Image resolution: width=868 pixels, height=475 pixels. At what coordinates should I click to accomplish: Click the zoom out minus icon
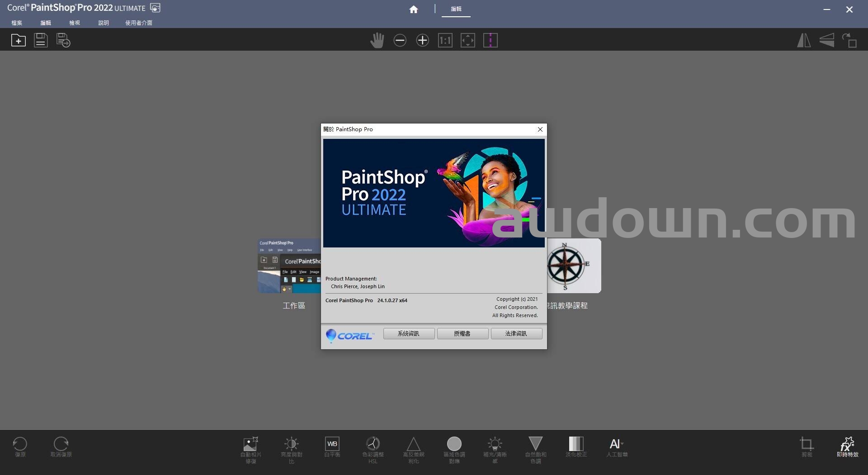tap(400, 40)
